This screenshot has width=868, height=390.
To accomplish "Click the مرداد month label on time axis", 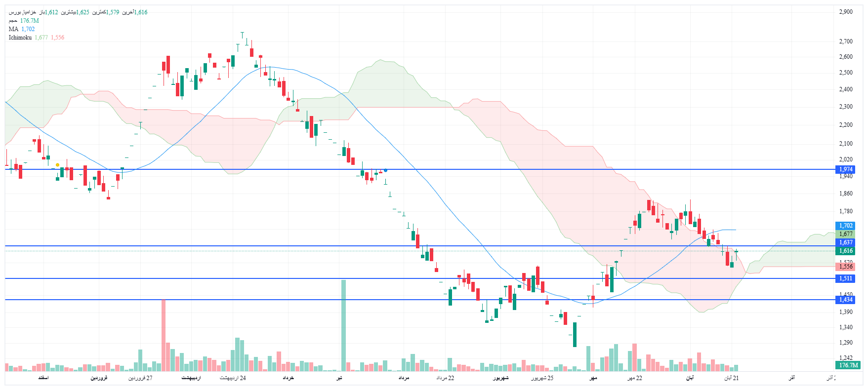I will click(404, 378).
